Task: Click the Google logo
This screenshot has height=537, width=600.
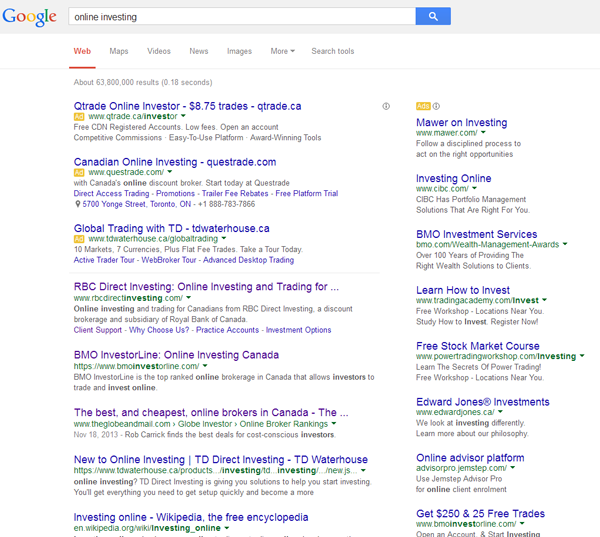Action: [x=29, y=17]
